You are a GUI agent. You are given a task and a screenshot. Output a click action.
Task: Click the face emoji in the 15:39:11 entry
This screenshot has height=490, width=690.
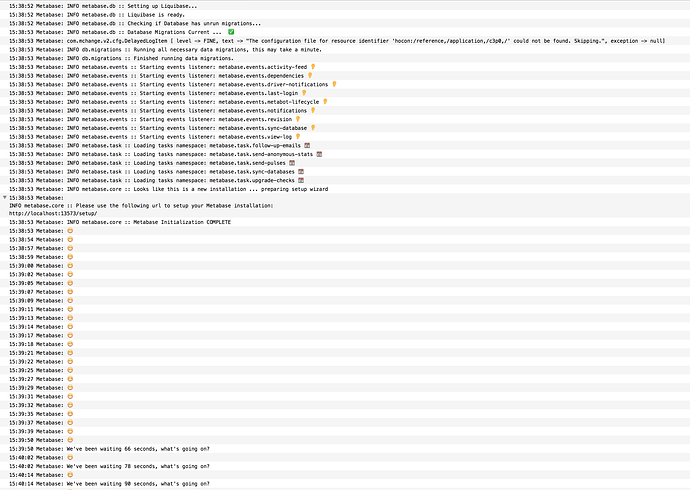coord(70,309)
